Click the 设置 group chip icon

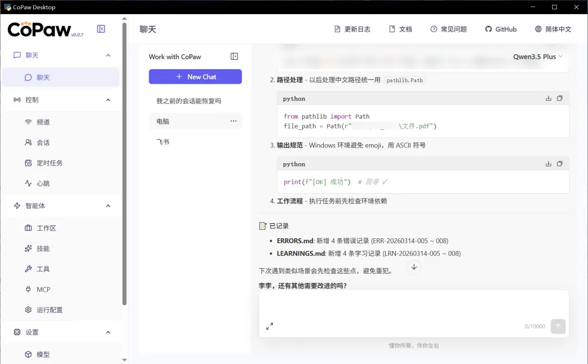[x=17, y=332]
